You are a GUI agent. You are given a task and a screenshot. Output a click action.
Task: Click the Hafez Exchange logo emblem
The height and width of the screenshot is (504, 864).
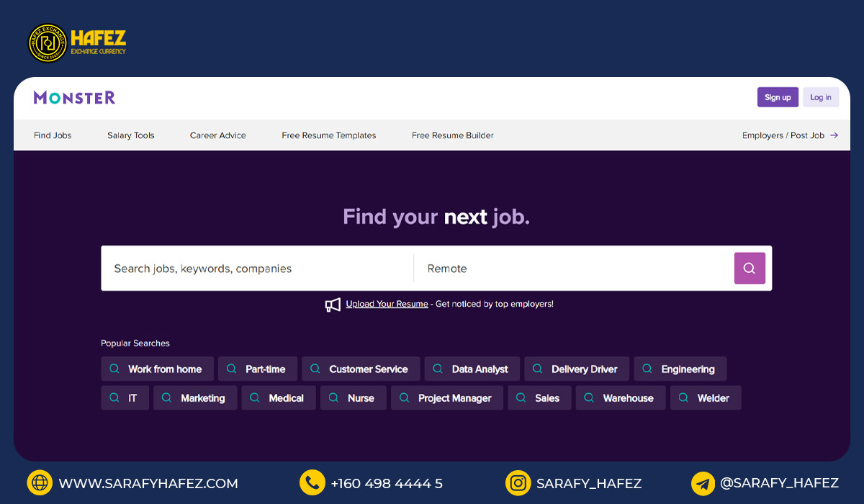click(48, 43)
